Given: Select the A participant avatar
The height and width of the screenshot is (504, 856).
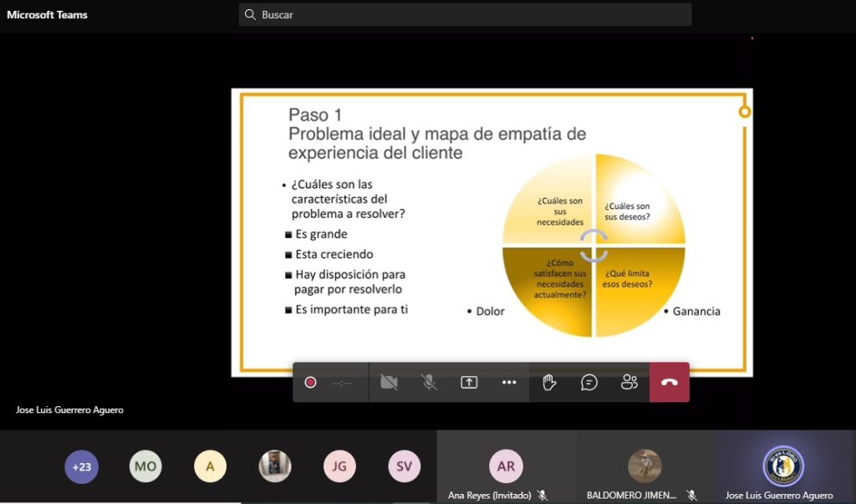Looking at the screenshot, I should pyautogui.click(x=210, y=466).
